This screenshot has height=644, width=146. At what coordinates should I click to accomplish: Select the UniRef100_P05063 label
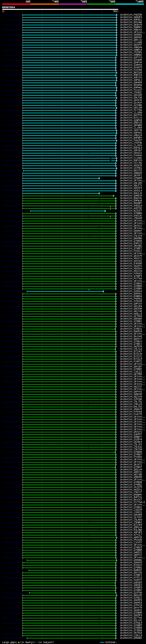[131, 274]
